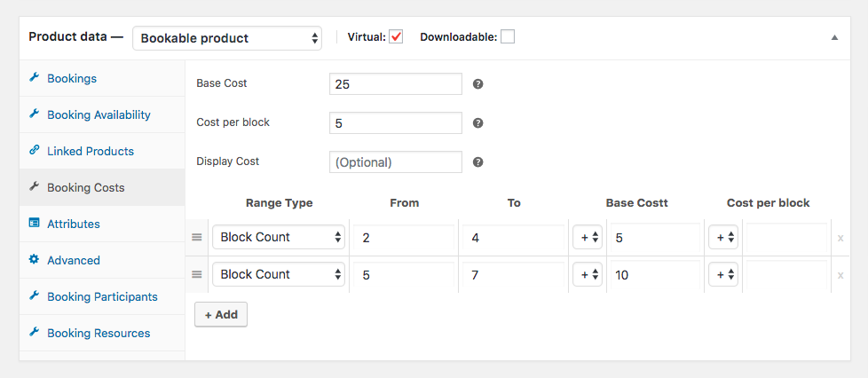868x378 pixels.
Task: Uncheck the Virtual checkbox
Action: point(396,36)
